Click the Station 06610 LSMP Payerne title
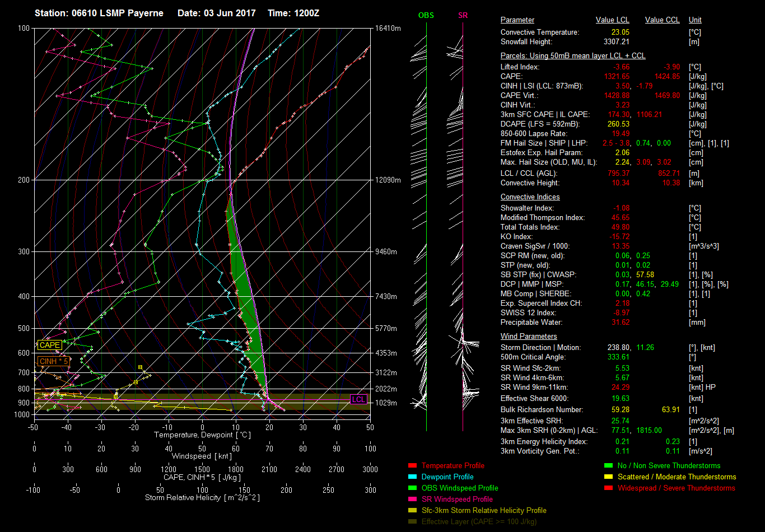Screen dimensions: 765x532 click(99, 13)
